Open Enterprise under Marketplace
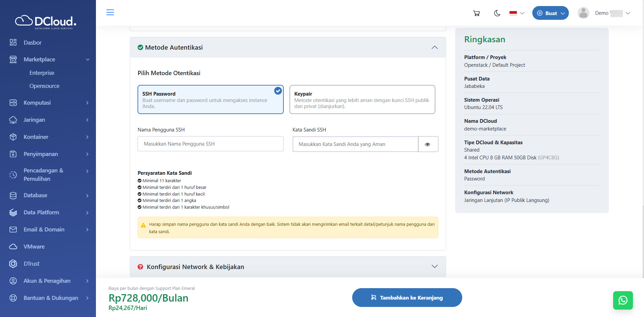This screenshot has height=317, width=644. click(42, 73)
